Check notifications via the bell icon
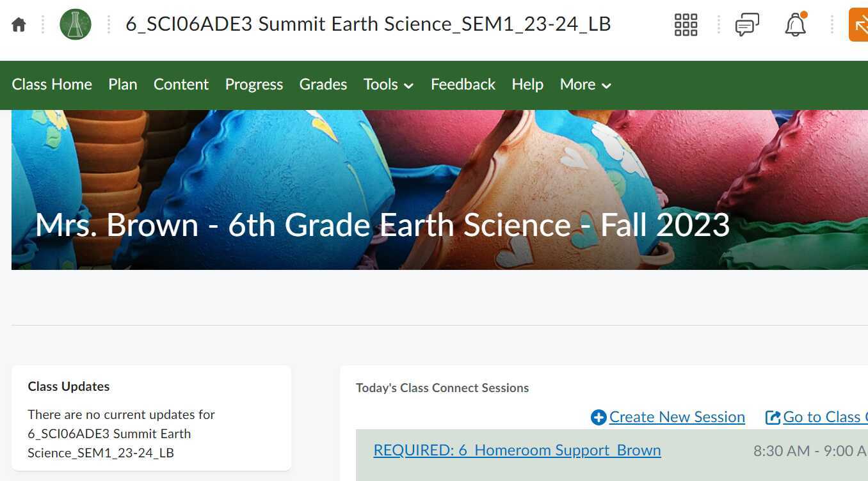This screenshot has width=868, height=481. point(796,25)
